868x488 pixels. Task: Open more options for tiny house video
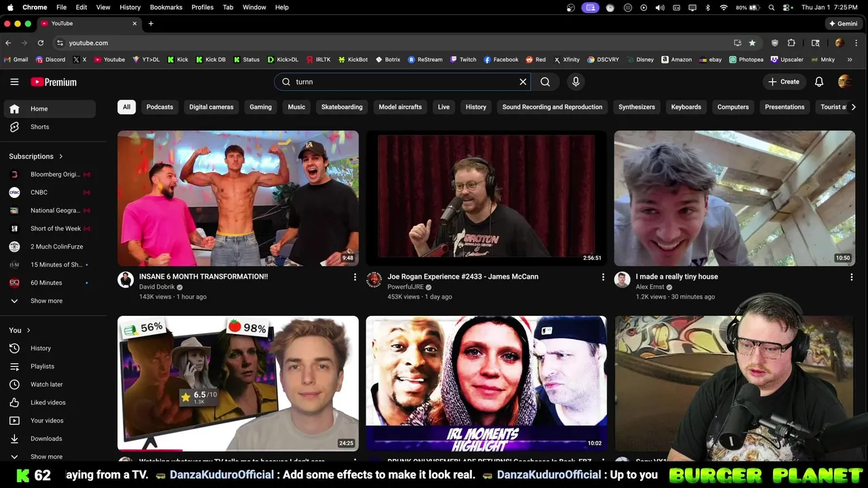tap(852, 277)
